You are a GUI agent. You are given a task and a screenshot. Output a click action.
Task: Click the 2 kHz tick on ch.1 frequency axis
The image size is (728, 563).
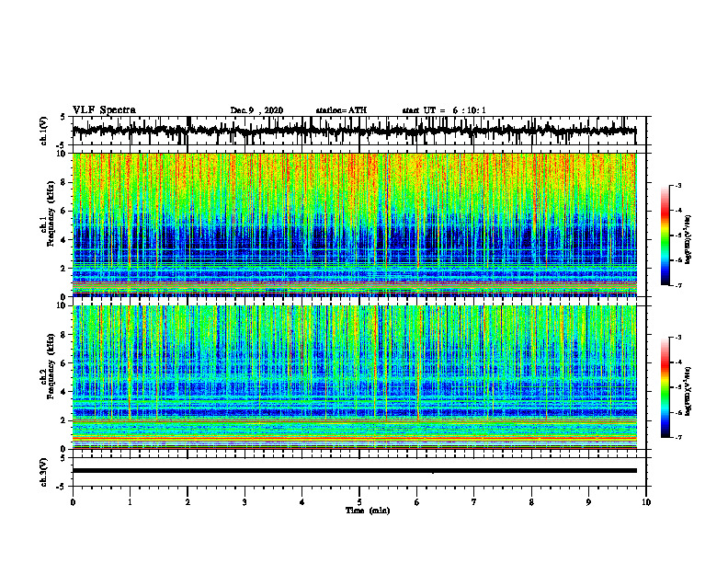(x=64, y=269)
